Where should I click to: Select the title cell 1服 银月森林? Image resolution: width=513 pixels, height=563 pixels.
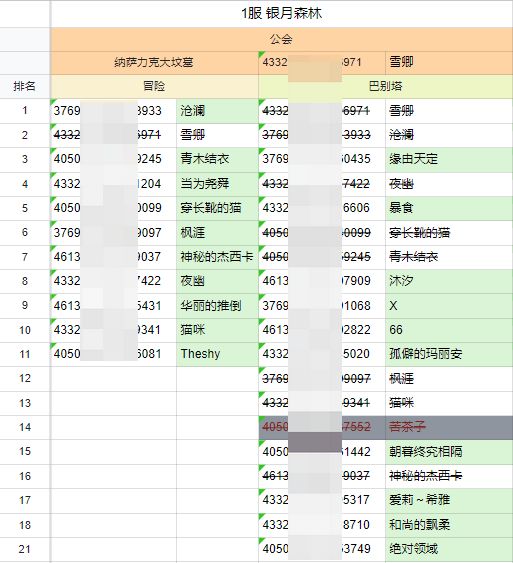click(281, 14)
